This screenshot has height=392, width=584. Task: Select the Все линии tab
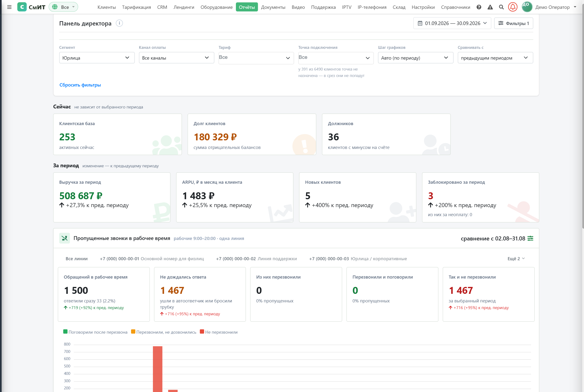tap(76, 259)
